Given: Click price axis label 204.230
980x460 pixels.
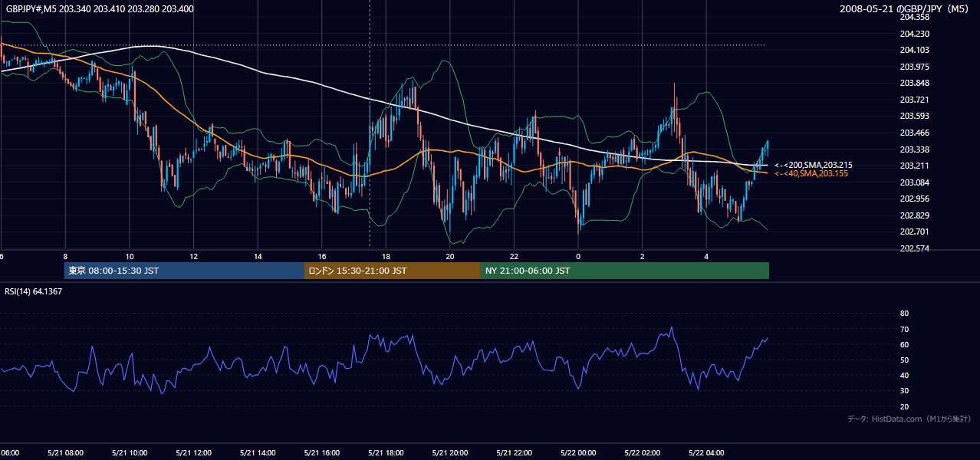Looking at the screenshot, I should coord(914,34).
